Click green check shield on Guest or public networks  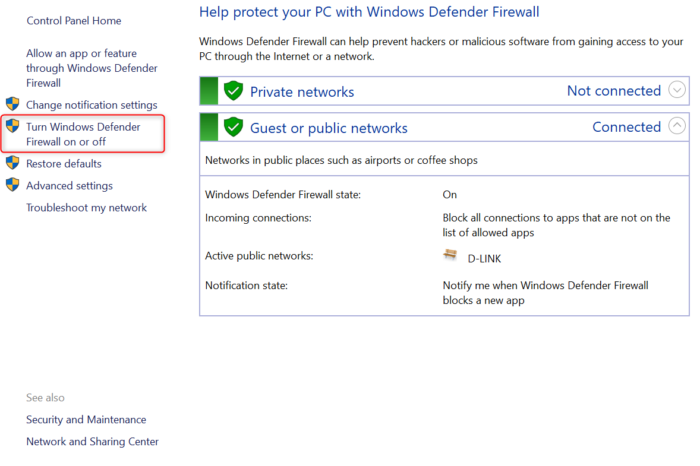tap(233, 127)
